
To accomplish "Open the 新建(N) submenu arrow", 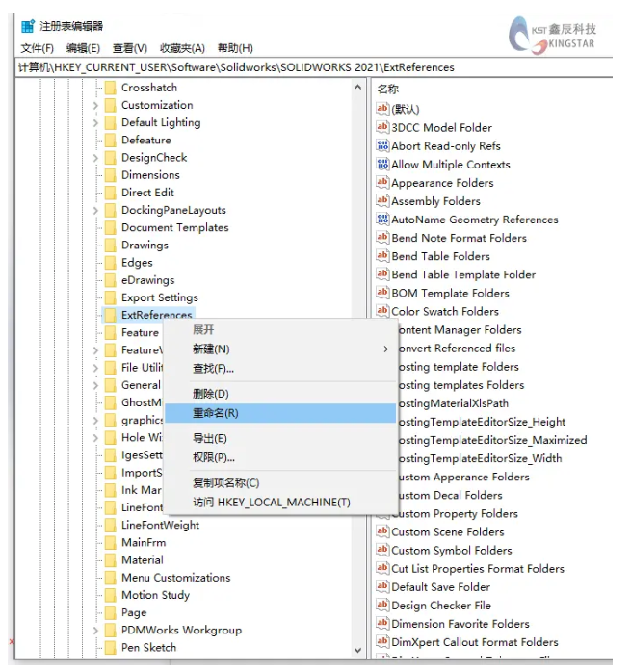I will (385, 349).
